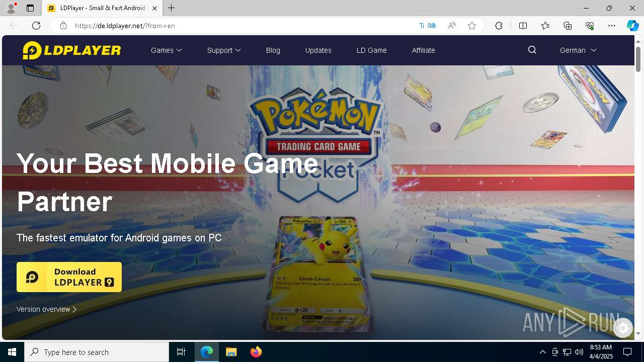Open browser collections
Screen dimensions: 644x362
[568, 26]
